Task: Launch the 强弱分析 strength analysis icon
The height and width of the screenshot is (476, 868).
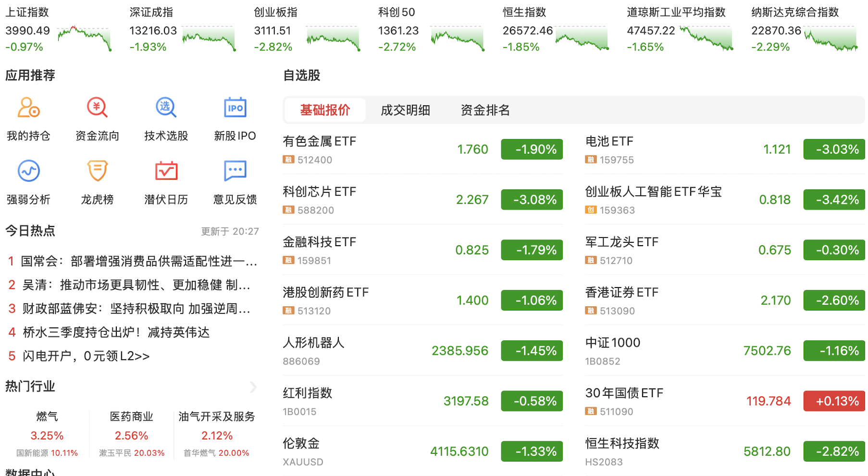Action: (x=28, y=171)
